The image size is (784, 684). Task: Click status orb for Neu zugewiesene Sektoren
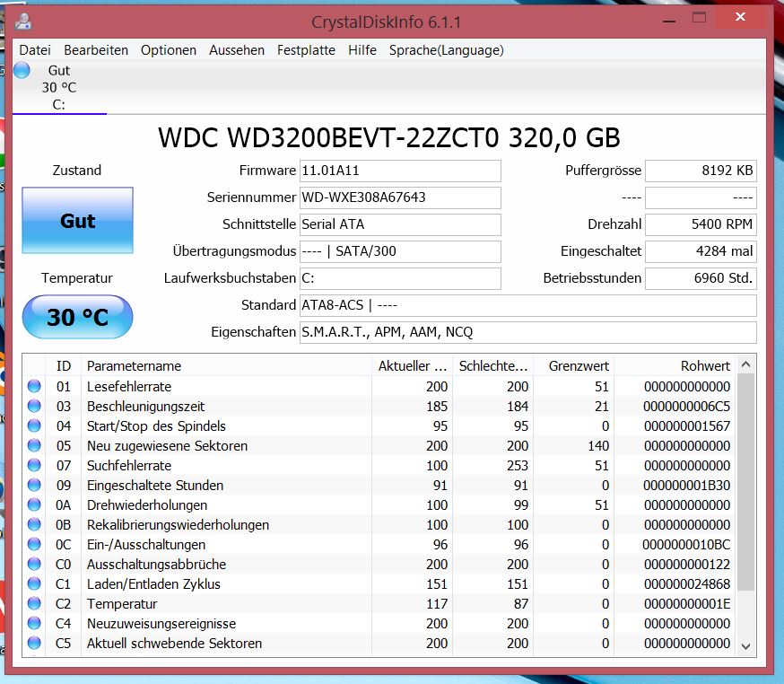coord(34,445)
